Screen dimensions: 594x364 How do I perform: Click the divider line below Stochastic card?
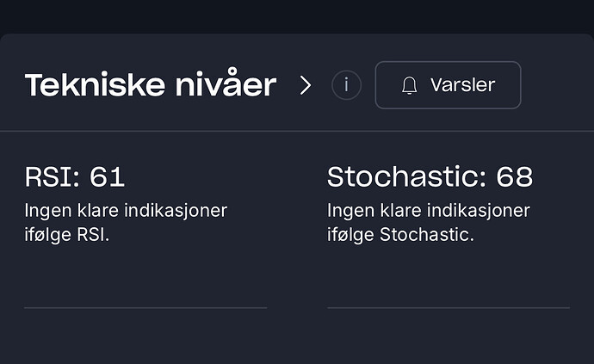[449, 308]
